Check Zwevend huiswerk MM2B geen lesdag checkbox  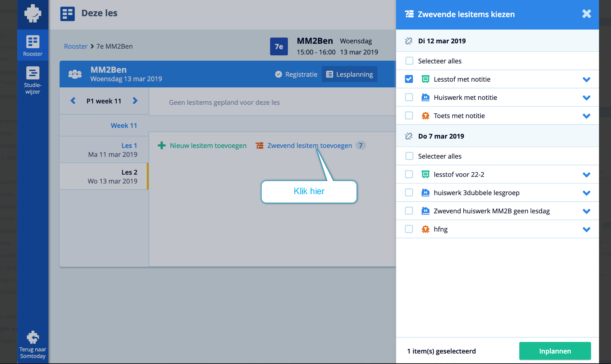tap(409, 210)
